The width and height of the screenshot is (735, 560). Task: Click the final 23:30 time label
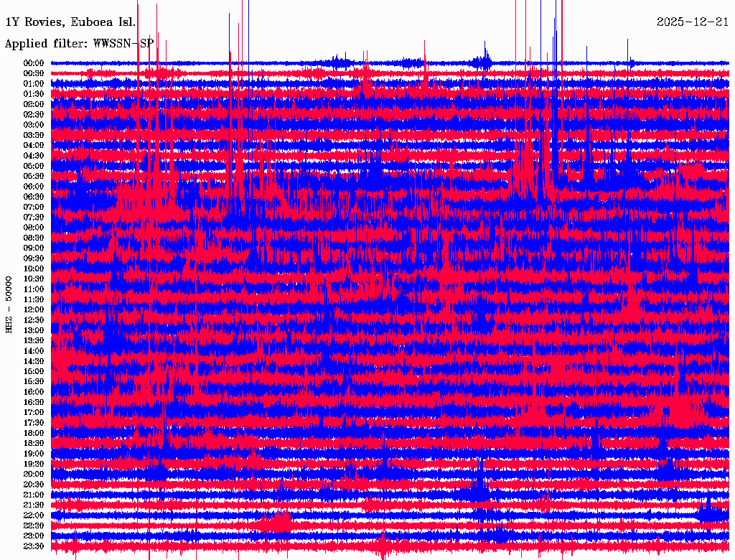tap(34, 546)
